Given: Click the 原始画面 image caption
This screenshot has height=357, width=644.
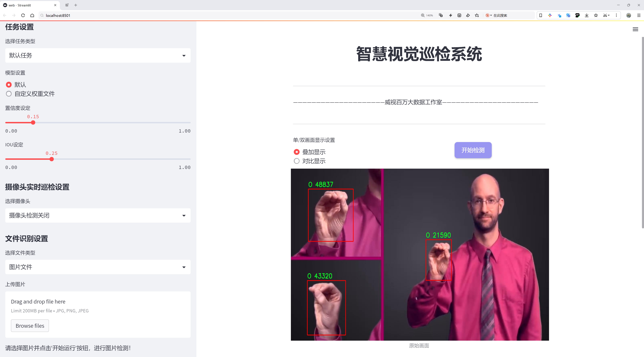Looking at the screenshot, I should [419, 346].
